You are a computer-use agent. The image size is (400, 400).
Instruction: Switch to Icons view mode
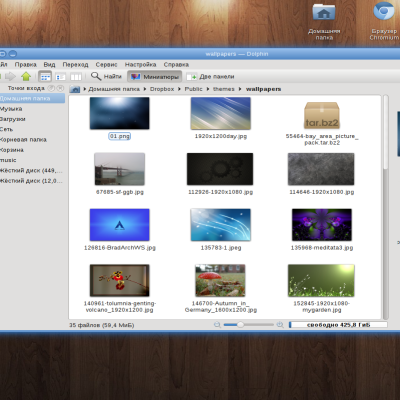tap(45, 77)
